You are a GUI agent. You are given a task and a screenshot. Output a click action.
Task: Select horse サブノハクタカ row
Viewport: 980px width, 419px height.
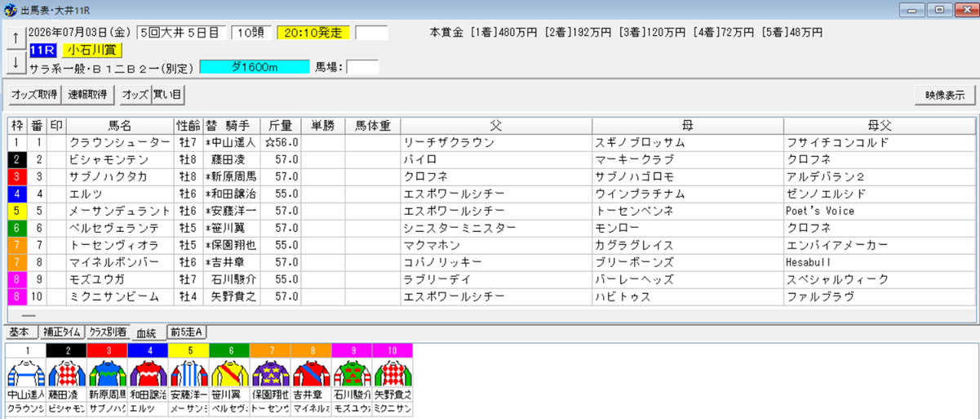pyautogui.click(x=492, y=176)
